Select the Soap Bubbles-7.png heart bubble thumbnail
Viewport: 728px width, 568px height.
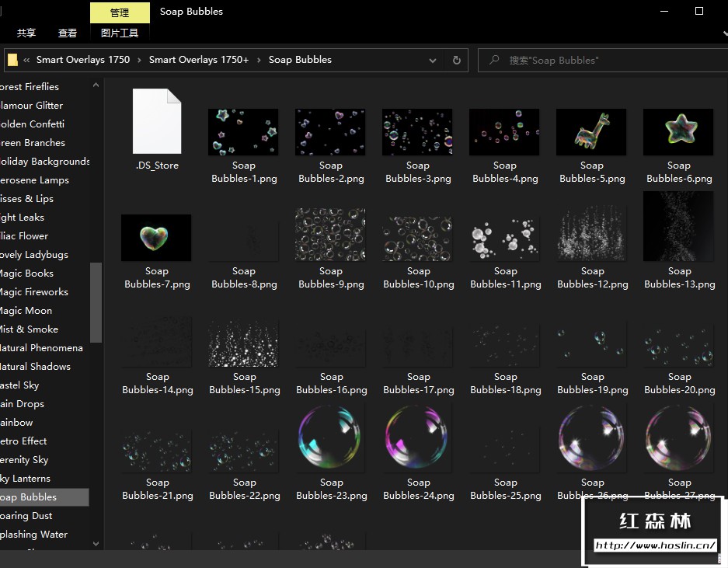pos(156,238)
